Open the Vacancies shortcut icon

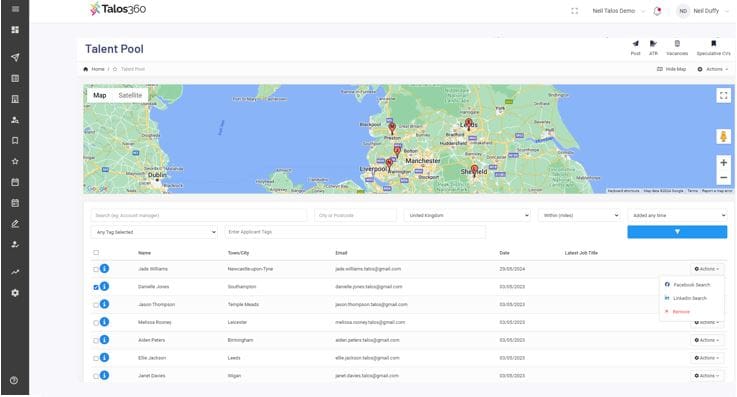pos(677,47)
